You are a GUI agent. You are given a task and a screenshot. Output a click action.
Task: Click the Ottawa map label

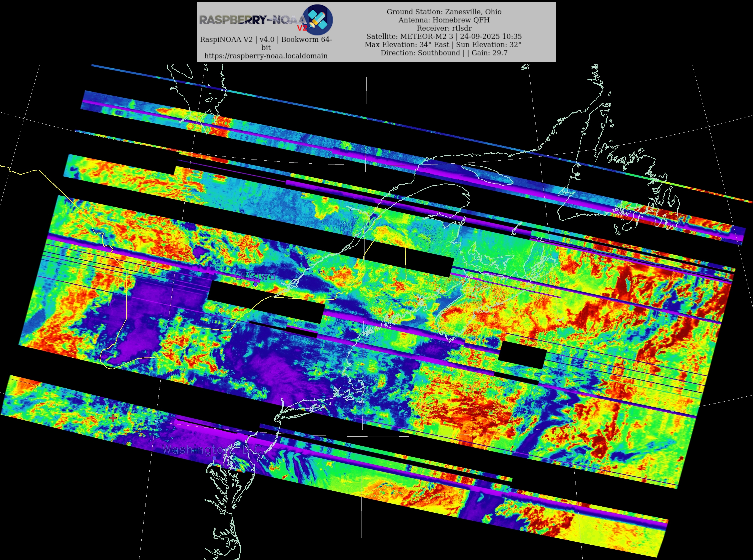click(255, 276)
